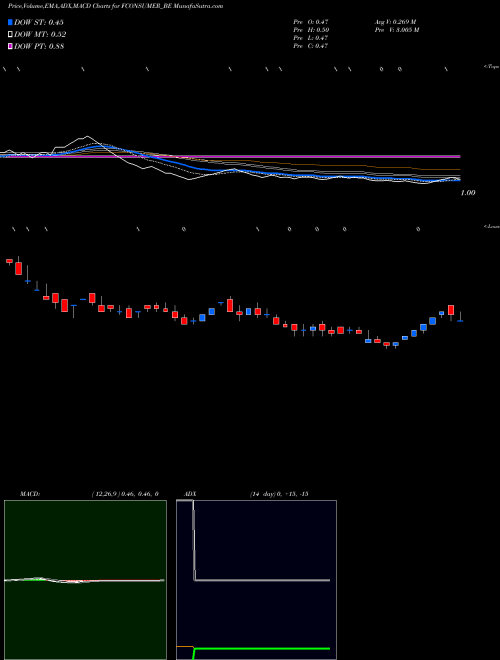This screenshot has width=500, height=660.
Task: Click the chart title mentioning FCONSUMER_BE
Action: coord(115,6)
